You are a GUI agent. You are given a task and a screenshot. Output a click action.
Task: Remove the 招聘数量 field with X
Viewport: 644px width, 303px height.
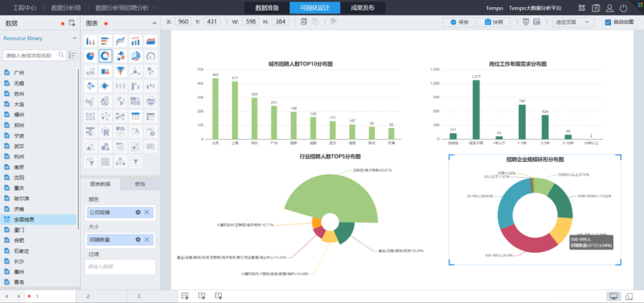tap(147, 239)
